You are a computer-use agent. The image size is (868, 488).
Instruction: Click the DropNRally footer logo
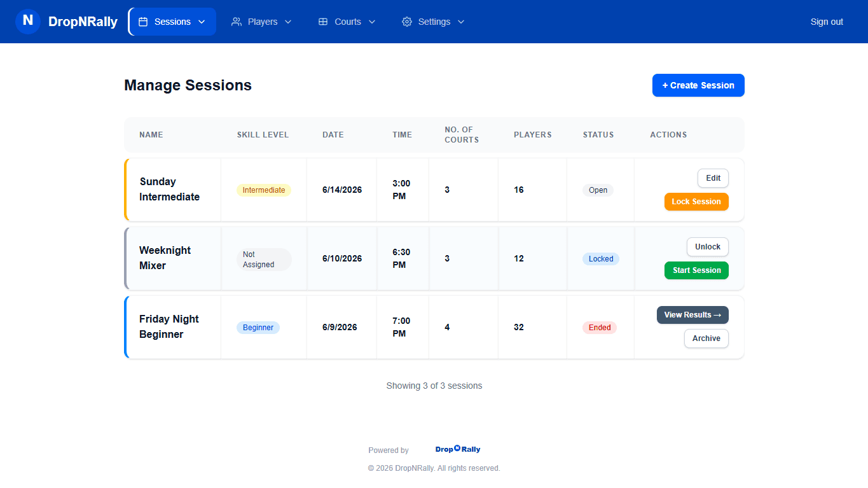pos(458,449)
